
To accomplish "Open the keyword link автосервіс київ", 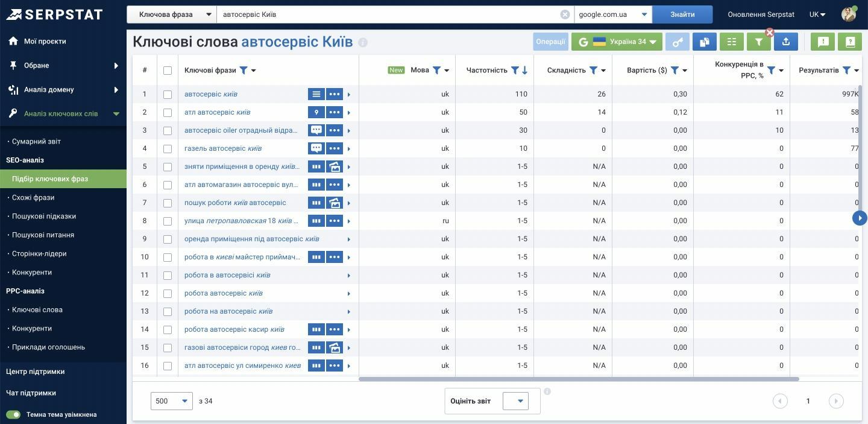I will coord(212,94).
